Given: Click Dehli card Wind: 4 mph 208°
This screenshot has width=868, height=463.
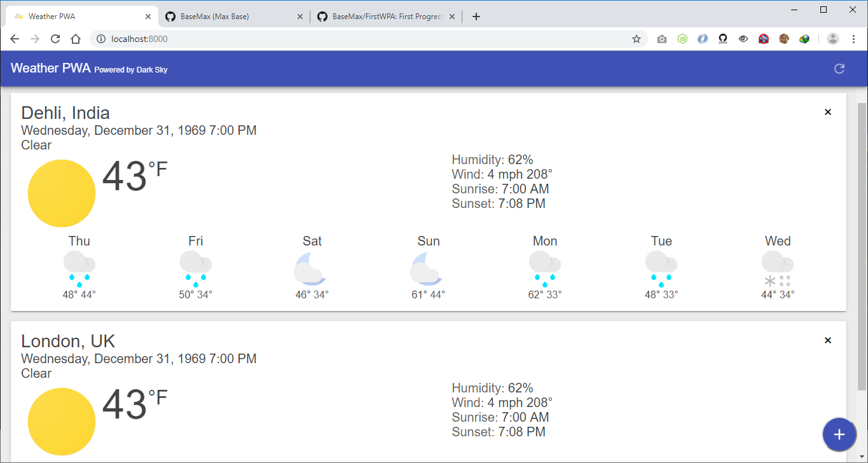Looking at the screenshot, I should (502, 174).
